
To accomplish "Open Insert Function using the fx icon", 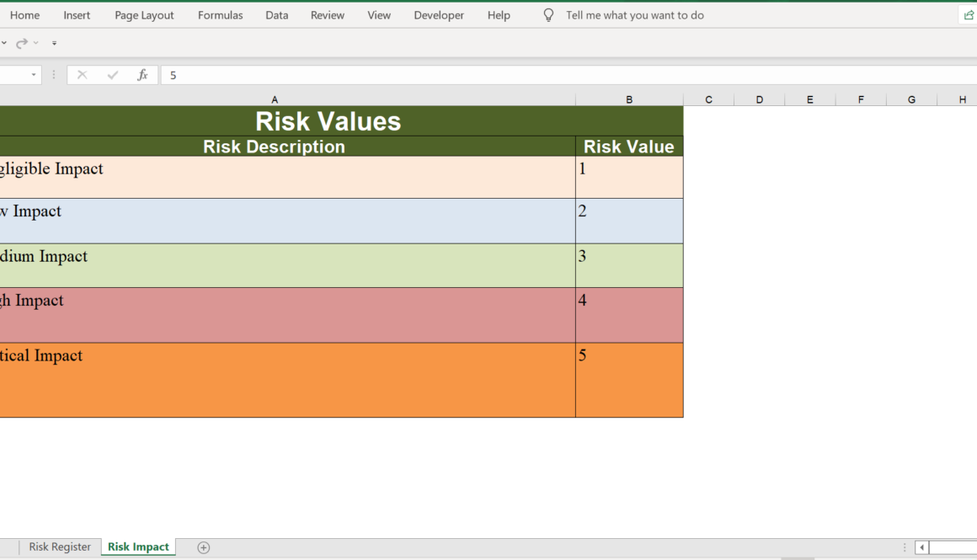I will (x=142, y=75).
